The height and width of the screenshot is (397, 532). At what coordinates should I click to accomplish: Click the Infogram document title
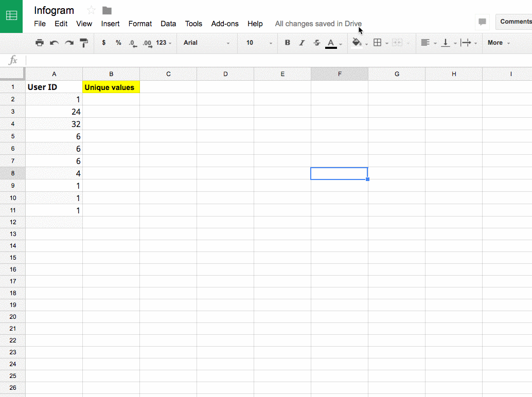(x=54, y=10)
